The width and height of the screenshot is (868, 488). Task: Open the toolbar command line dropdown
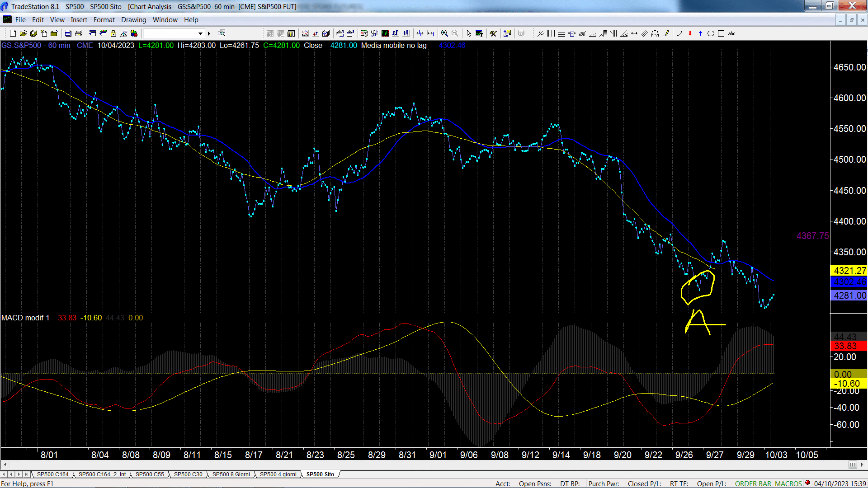tap(200, 33)
